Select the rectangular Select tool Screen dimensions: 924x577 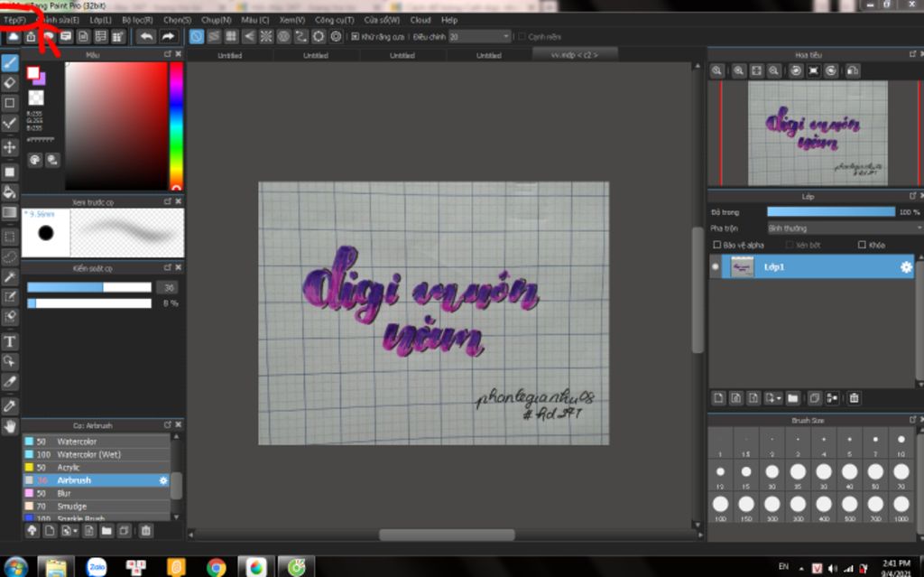click(x=9, y=237)
